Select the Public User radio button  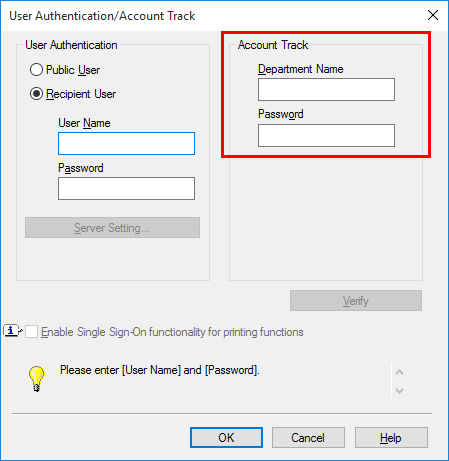coord(36,70)
